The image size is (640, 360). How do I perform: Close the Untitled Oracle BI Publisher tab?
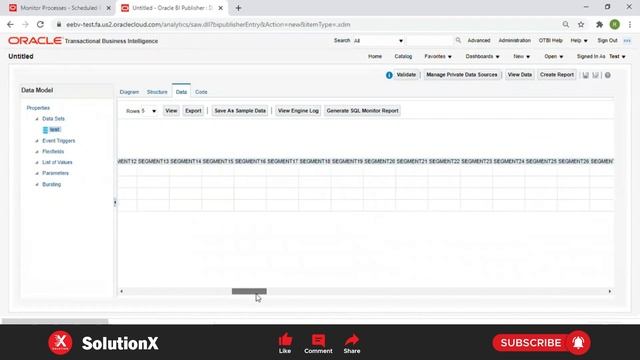pyautogui.click(x=220, y=8)
